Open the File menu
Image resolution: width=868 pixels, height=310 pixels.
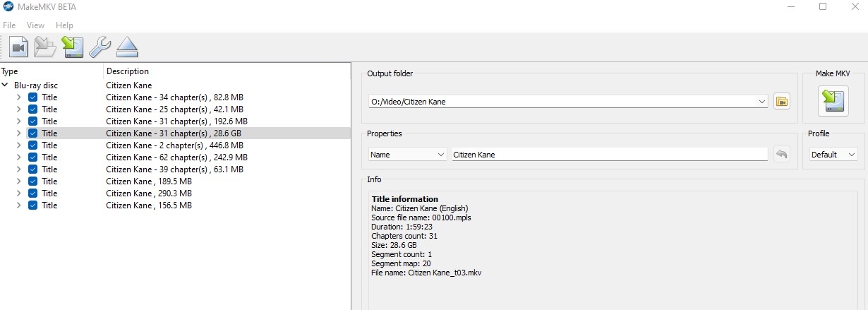[x=9, y=25]
